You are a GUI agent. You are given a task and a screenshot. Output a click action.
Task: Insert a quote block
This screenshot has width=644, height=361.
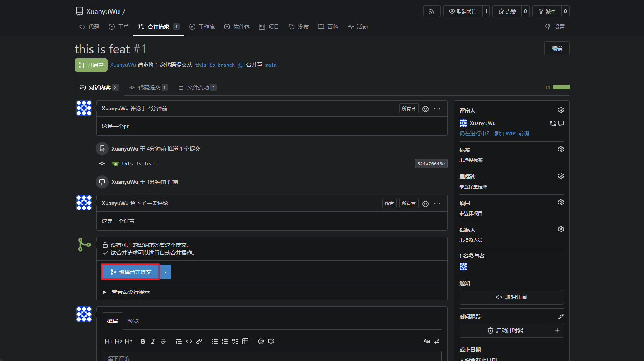[179, 341]
